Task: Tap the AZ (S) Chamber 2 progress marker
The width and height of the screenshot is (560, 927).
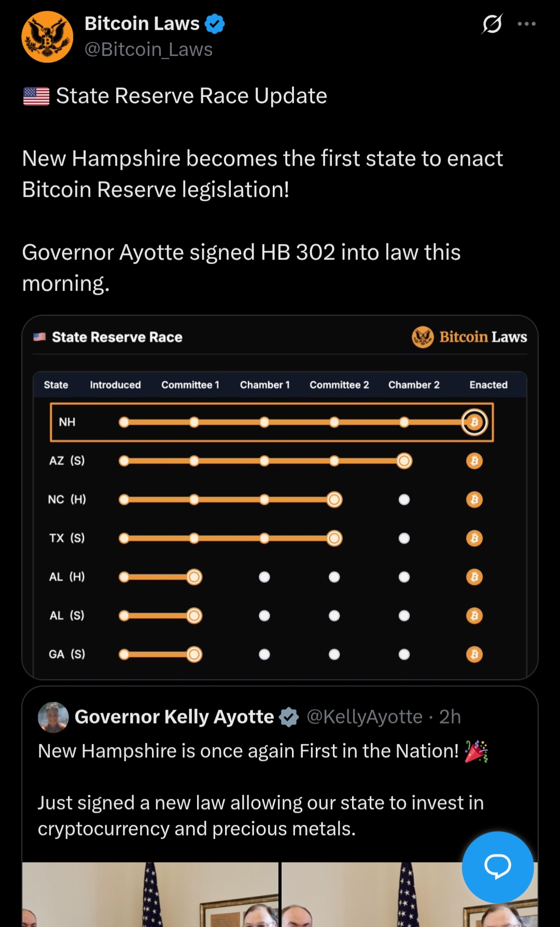Action: 404,461
